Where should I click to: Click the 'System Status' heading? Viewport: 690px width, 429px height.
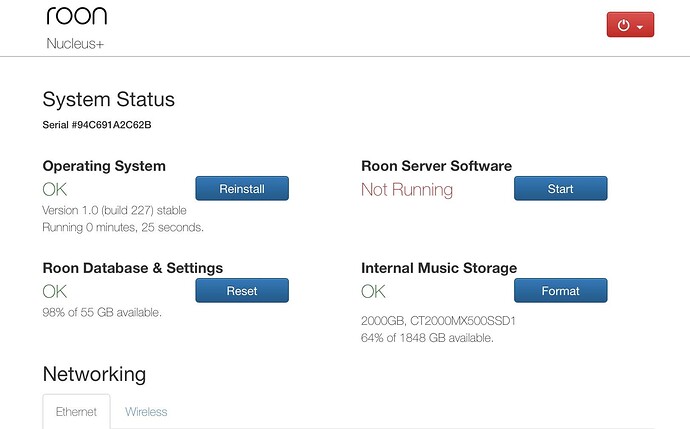pos(109,99)
